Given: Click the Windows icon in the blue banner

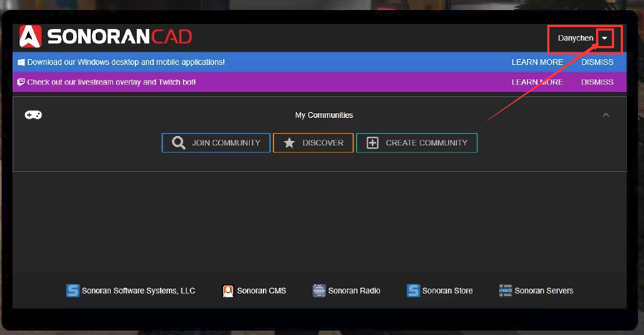Looking at the screenshot, I should click(21, 62).
